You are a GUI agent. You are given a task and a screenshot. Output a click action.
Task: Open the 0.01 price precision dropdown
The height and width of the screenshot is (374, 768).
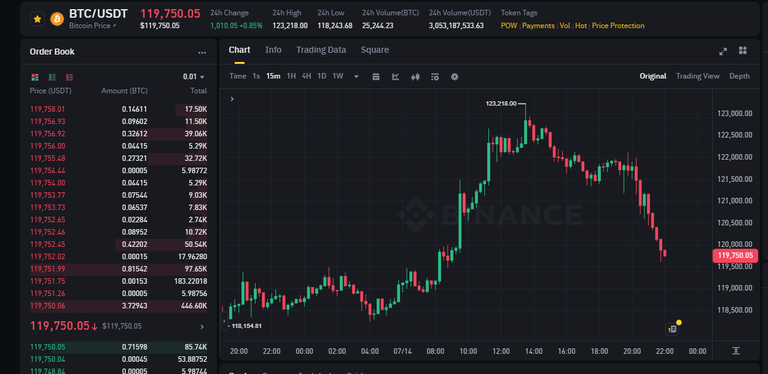click(194, 77)
